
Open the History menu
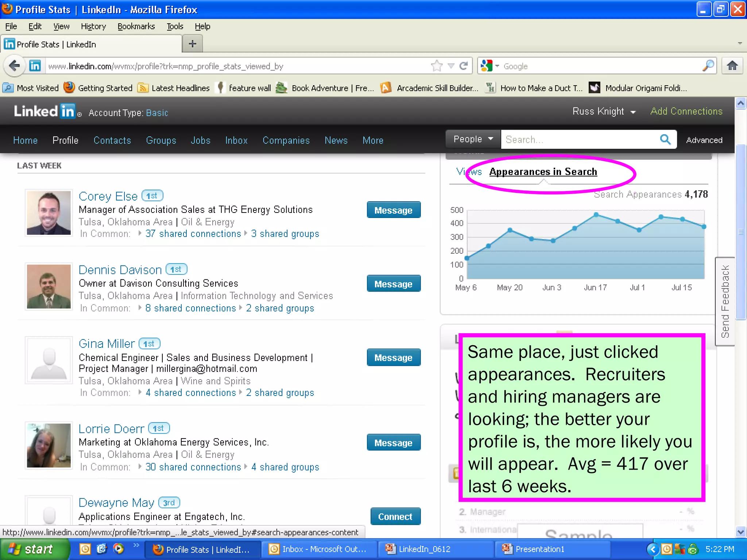[x=93, y=26]
